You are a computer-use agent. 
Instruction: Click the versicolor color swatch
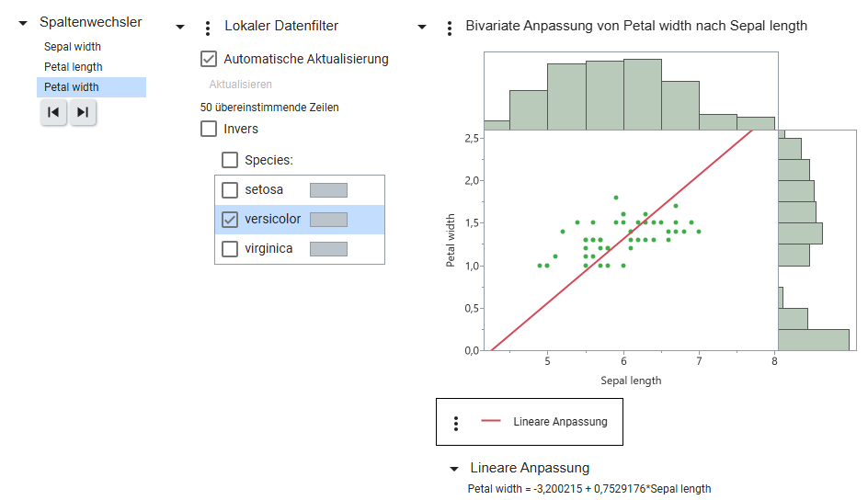pos(329,220)
